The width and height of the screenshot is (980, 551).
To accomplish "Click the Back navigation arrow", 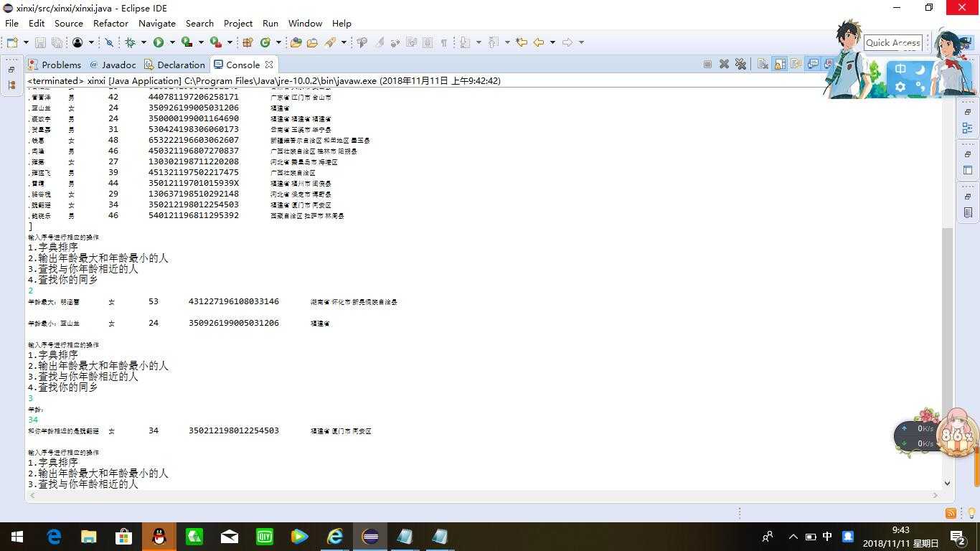I will coord(538,42).
